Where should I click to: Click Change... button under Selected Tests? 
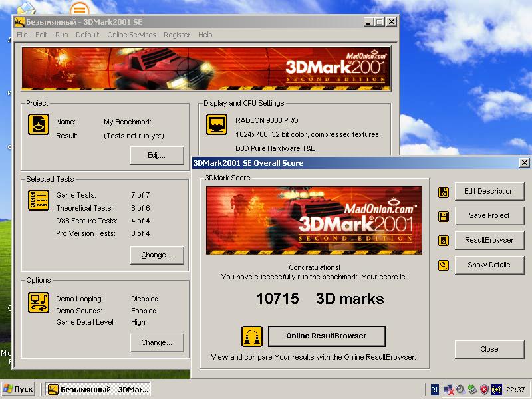click(x=157, y=255)
